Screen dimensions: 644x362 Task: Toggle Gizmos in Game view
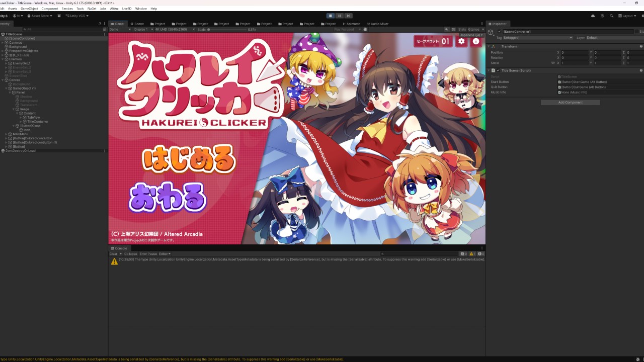(x=474, y=30)
